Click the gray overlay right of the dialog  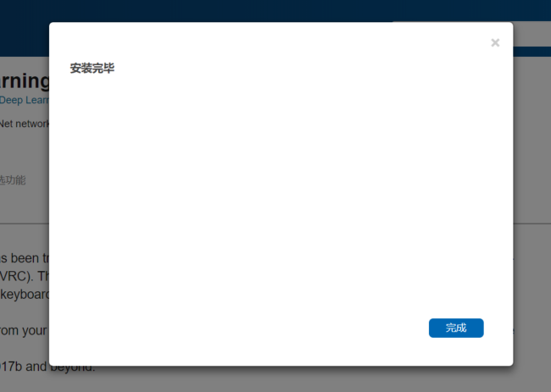coord(532,141)
